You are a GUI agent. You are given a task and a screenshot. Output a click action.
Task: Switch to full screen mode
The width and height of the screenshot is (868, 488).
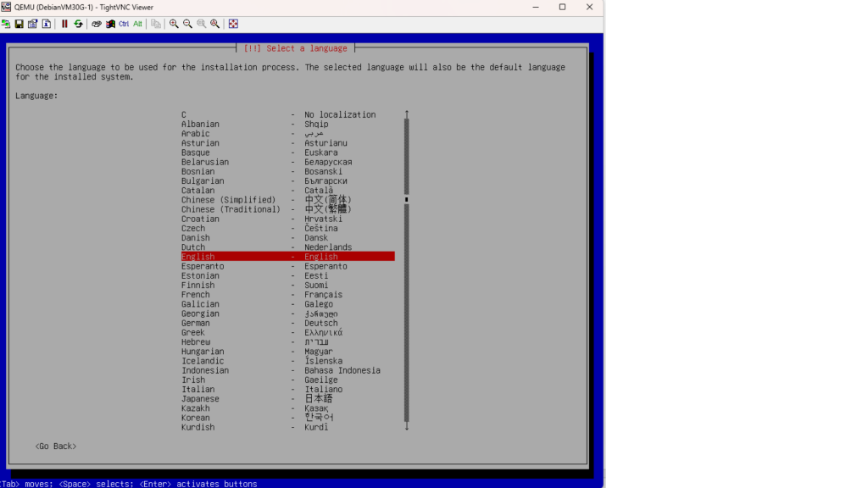click(x=233, y=24)
